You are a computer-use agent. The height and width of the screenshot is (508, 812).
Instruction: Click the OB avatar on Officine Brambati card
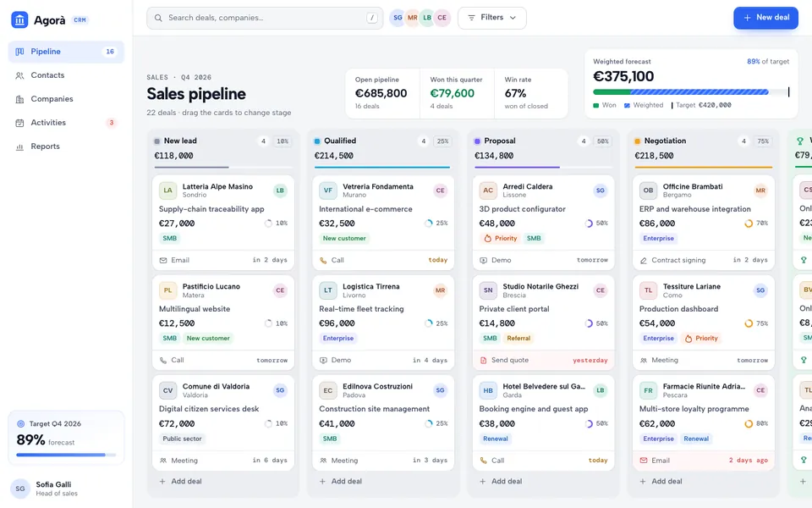[x=648, y=190]
